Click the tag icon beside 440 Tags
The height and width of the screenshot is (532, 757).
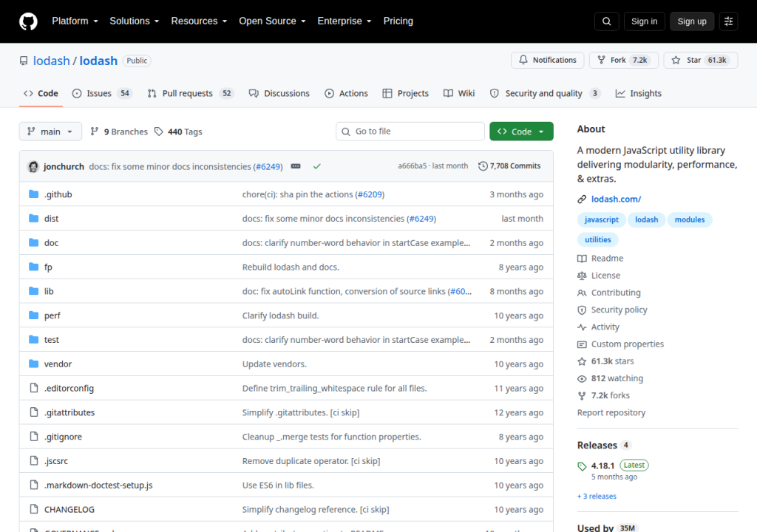[158, 132]
